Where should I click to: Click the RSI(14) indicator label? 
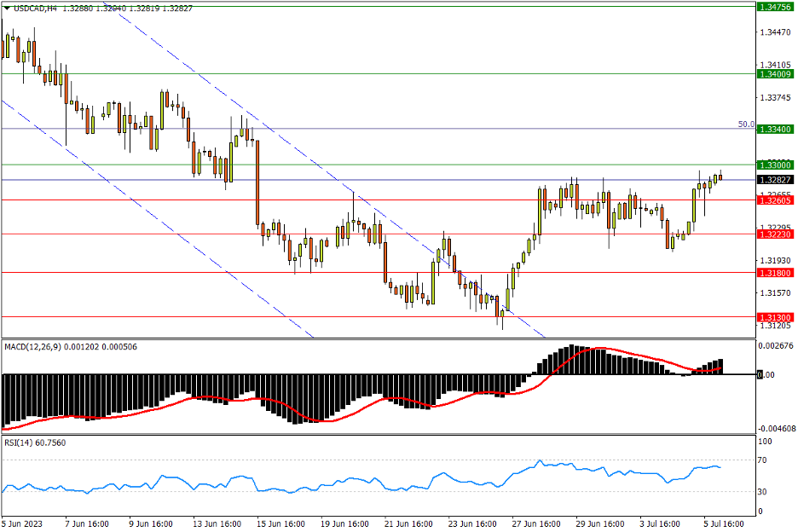[x=20, y=442]
